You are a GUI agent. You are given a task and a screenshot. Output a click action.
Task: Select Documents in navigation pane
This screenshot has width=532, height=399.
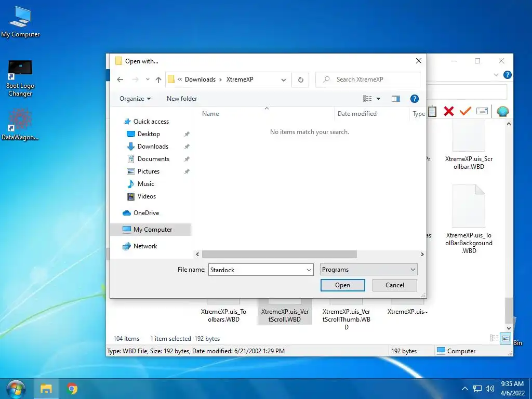pyautogui.click(x=153, y=159)
